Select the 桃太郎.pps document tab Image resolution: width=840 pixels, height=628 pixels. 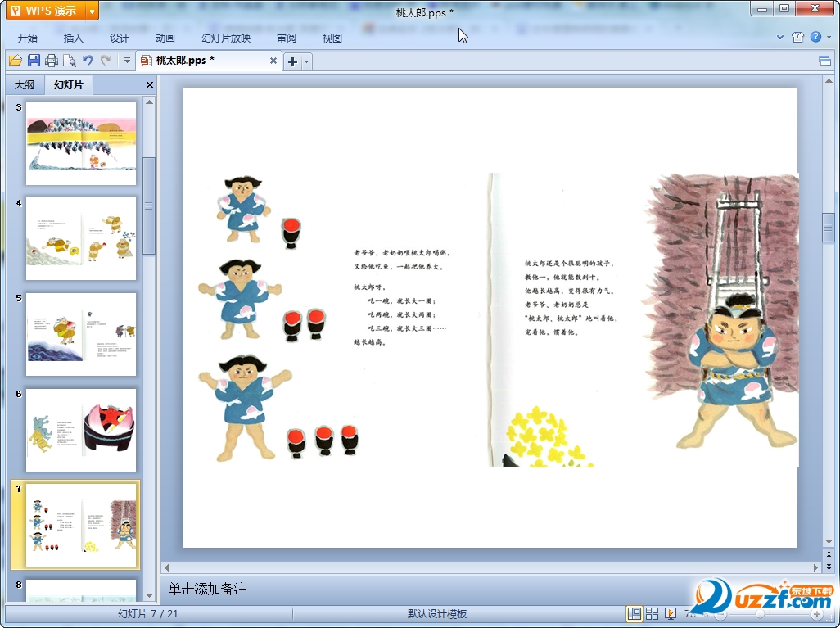tap(209, 61)
